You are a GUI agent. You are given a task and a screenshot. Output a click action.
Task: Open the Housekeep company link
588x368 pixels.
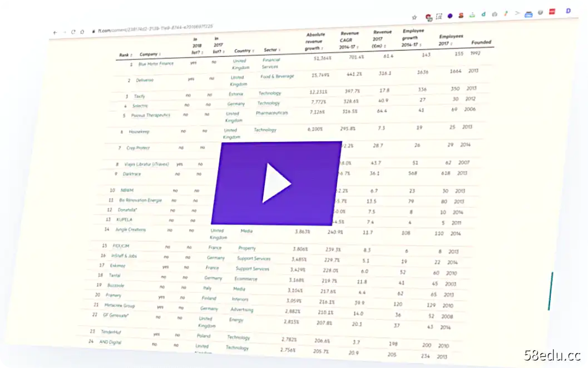coord(139,132)
